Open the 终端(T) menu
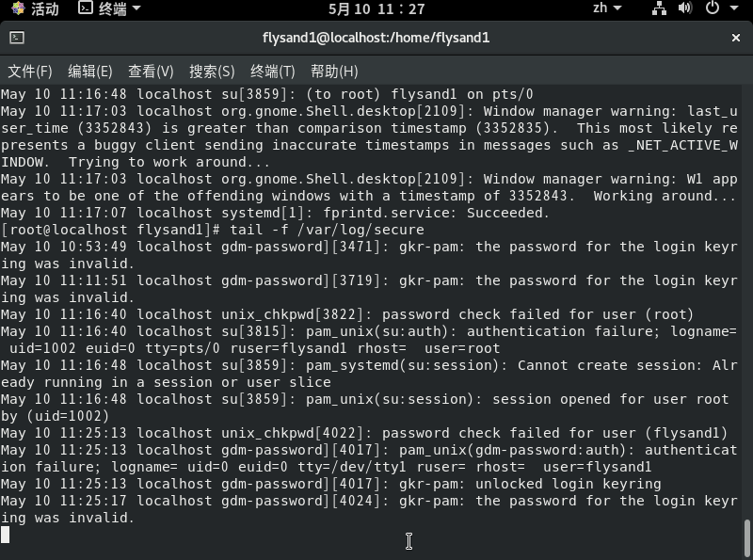 (273, 72)
